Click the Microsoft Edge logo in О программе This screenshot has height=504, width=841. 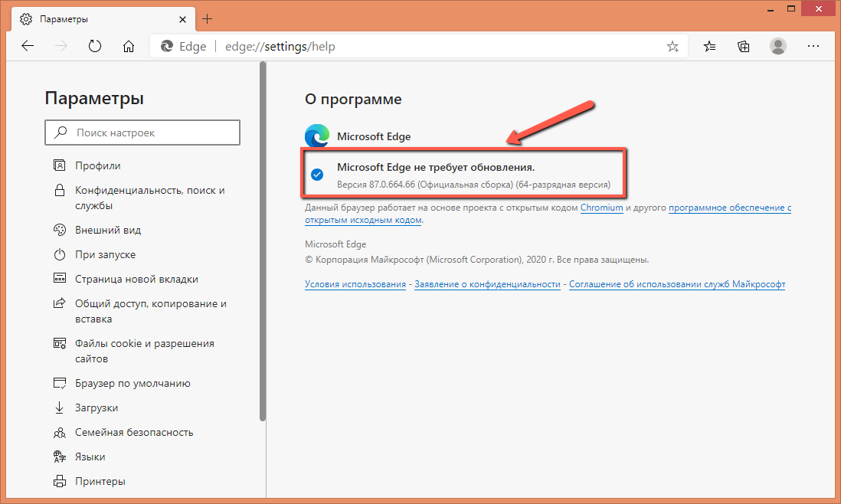coord(317,136)
